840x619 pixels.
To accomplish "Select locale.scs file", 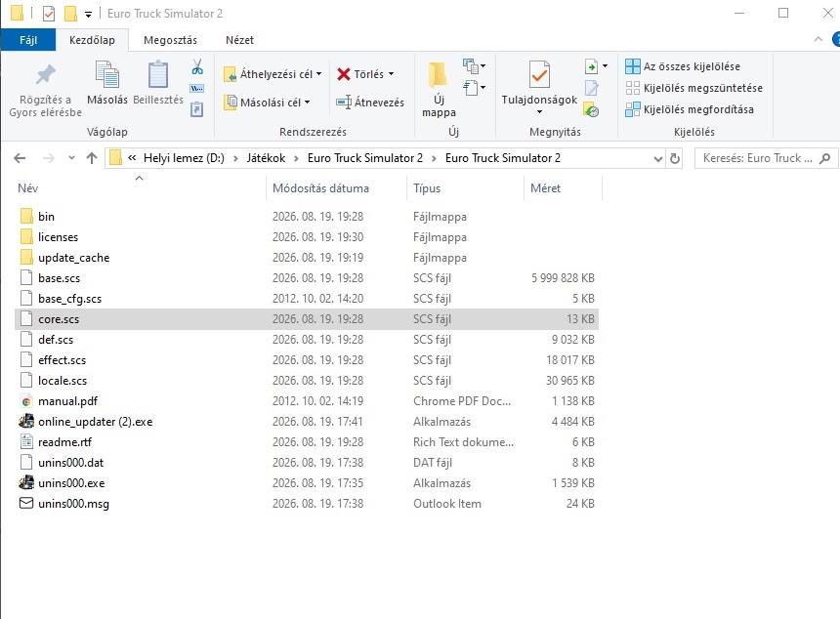I will click(x=307, y=381).
